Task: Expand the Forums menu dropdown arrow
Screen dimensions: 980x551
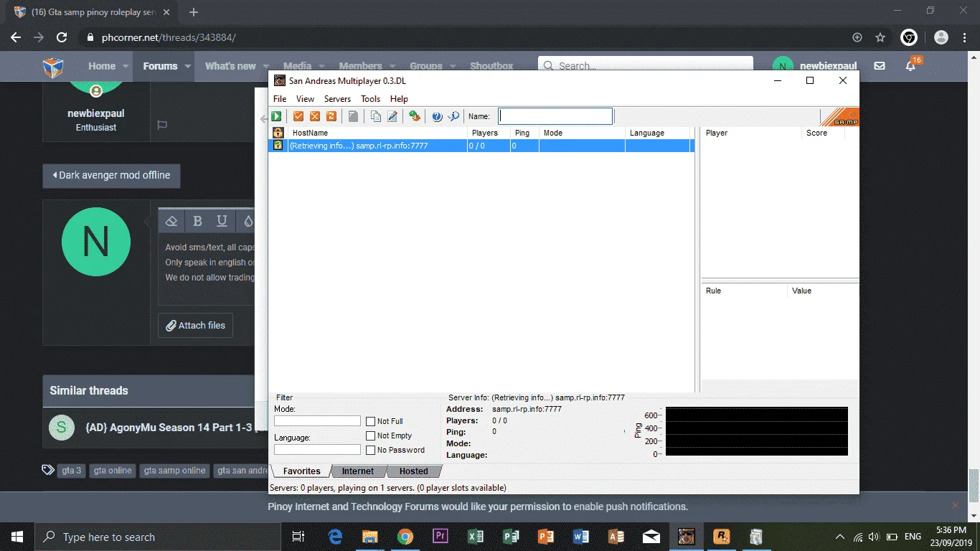Action: (188, 66)
